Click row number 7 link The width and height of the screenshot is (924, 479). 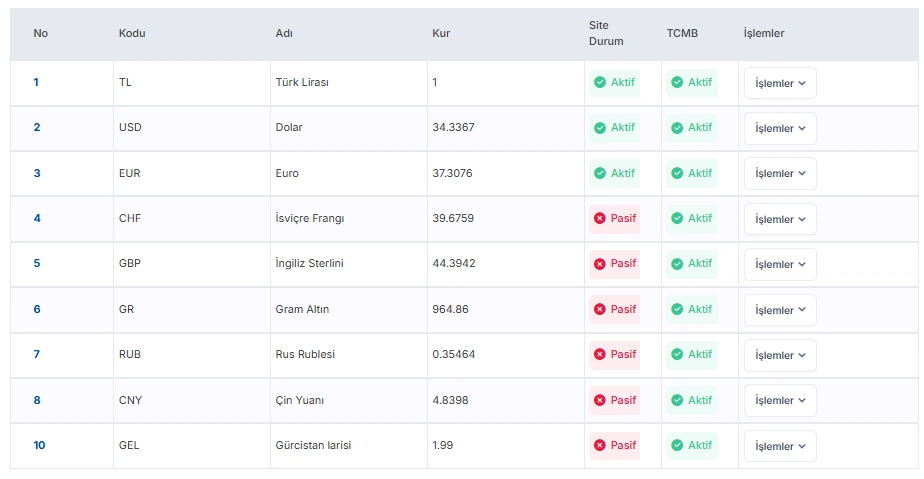click(37, 354)
